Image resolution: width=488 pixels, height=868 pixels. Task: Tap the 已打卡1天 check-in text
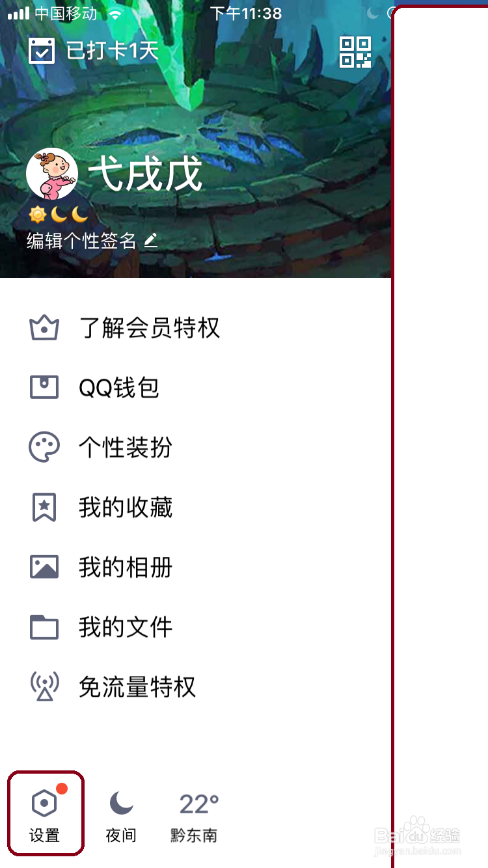coord(113,51)
